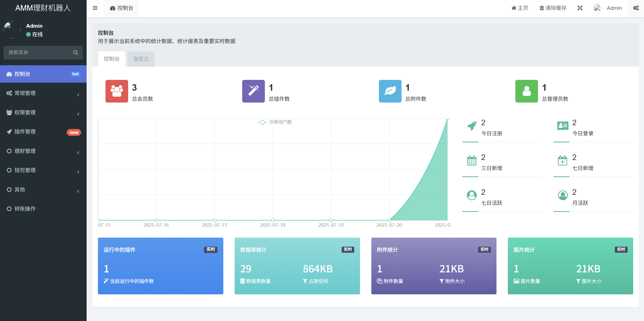
Task: Toggle the 注册用户数 chart legend
Action: [275, 122]
